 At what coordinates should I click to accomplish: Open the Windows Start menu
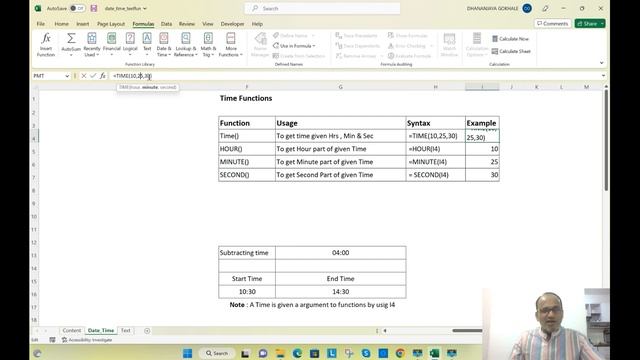tap(187, 353)
